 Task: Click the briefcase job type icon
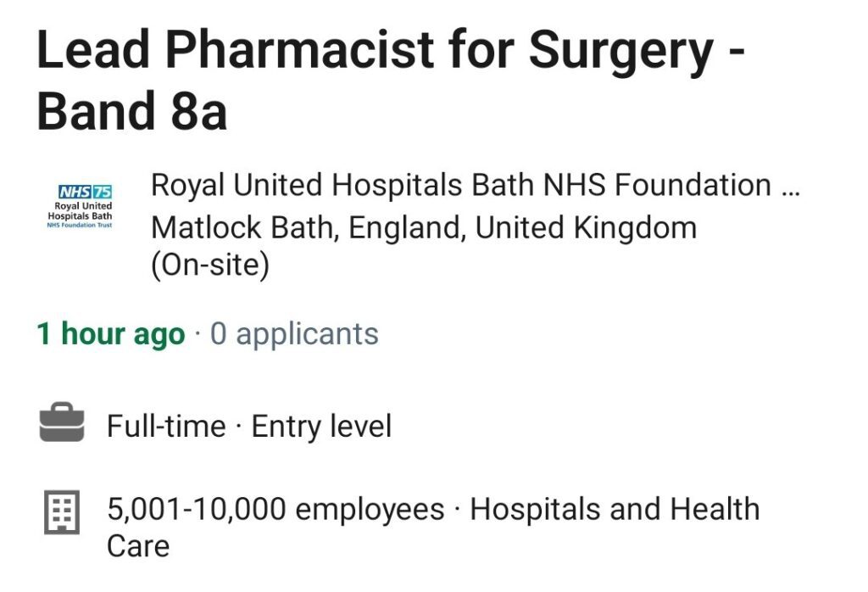(62, 422)
